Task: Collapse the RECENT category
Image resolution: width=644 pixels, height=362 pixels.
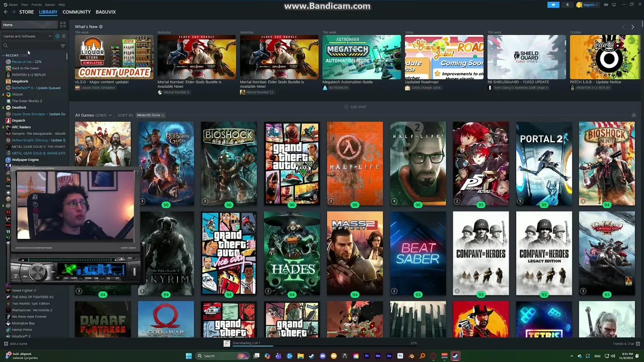Action: pos(3,55)
